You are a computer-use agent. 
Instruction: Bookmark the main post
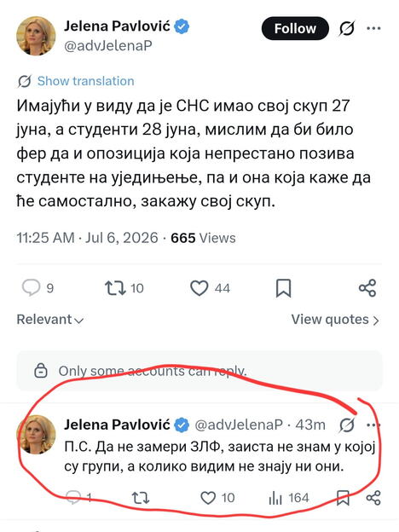click(283, 288)
